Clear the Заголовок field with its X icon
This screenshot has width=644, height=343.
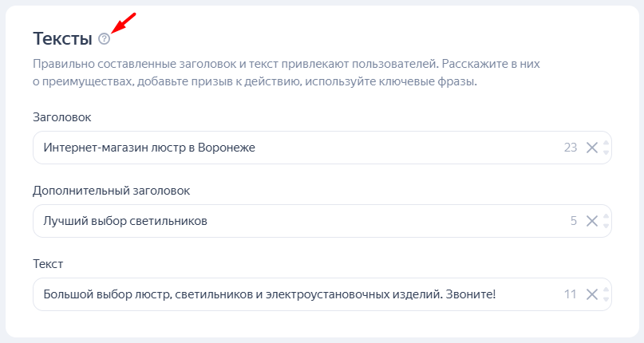tap(592, 148)
